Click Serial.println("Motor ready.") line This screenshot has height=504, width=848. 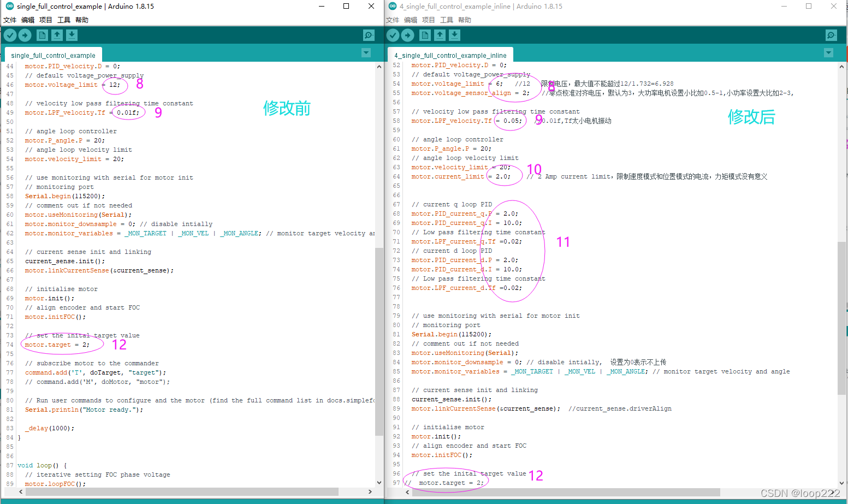pyautogui.click(x=84, y=410)
